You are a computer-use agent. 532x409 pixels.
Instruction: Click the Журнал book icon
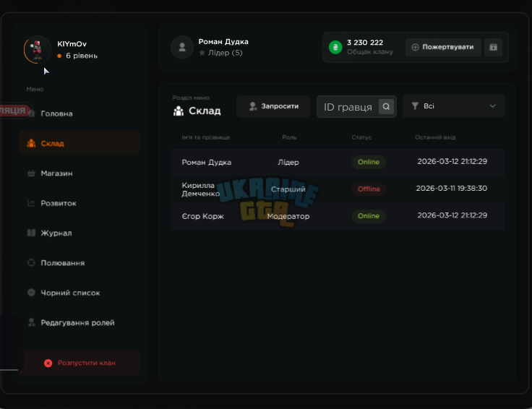pyautogui.click(x=31, y=233)
